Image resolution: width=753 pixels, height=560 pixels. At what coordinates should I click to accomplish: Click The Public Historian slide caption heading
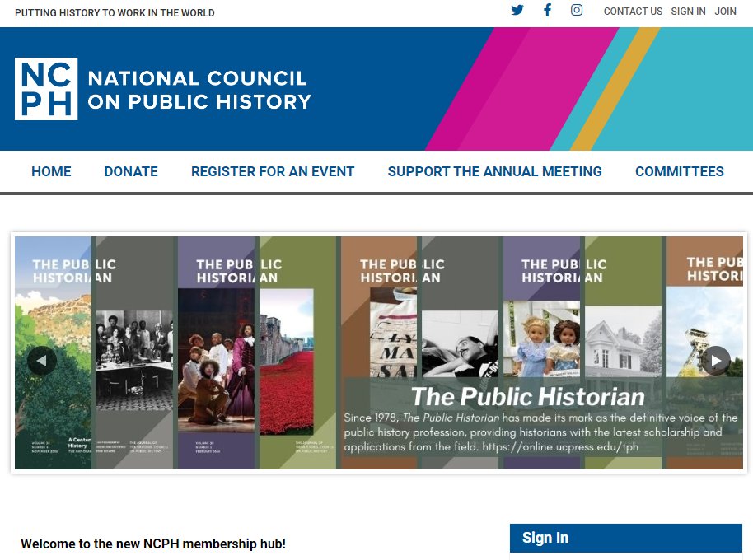pos(528,396)
